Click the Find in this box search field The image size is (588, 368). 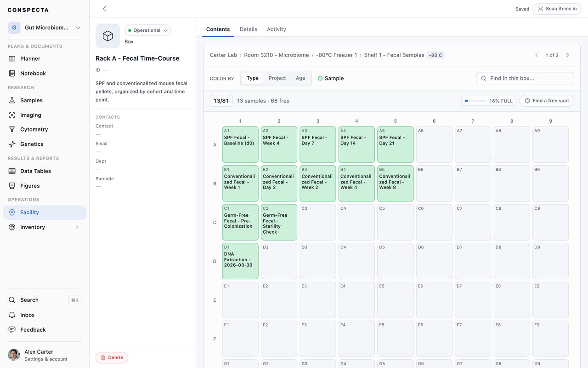525,79
